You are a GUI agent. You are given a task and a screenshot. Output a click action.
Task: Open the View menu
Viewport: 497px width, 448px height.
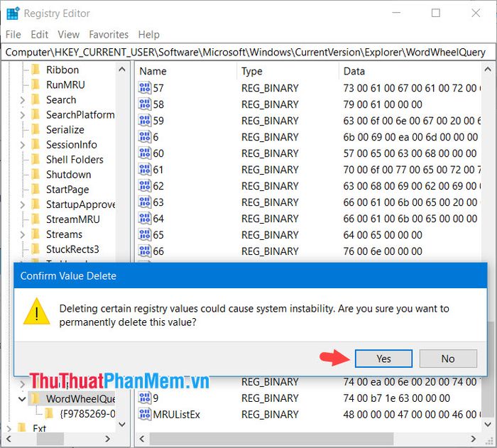(x=68, y=34)
